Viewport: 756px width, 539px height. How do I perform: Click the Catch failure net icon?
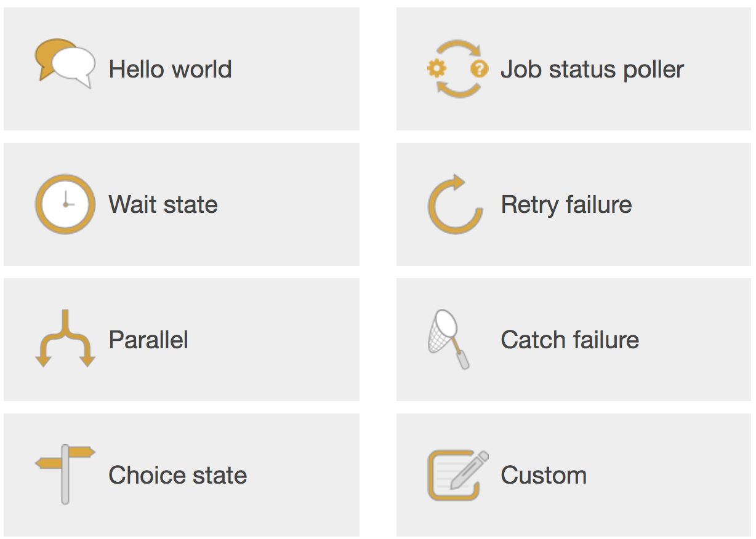449,339
